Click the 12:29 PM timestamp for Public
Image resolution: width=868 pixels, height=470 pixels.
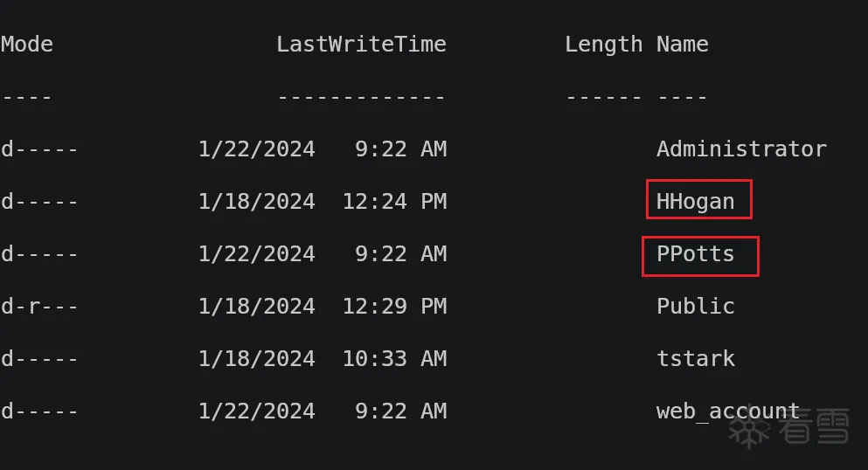pyautogui.click(x=394, y=306)
